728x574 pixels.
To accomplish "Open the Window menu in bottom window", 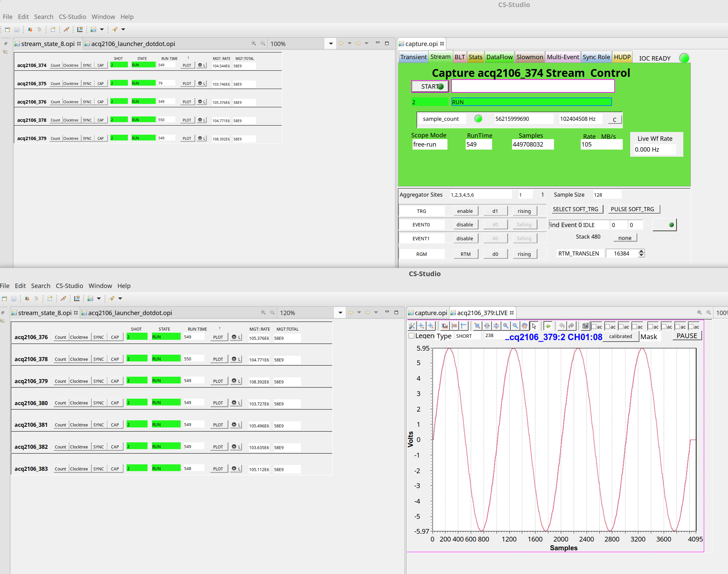I will (x=100, y=286).
